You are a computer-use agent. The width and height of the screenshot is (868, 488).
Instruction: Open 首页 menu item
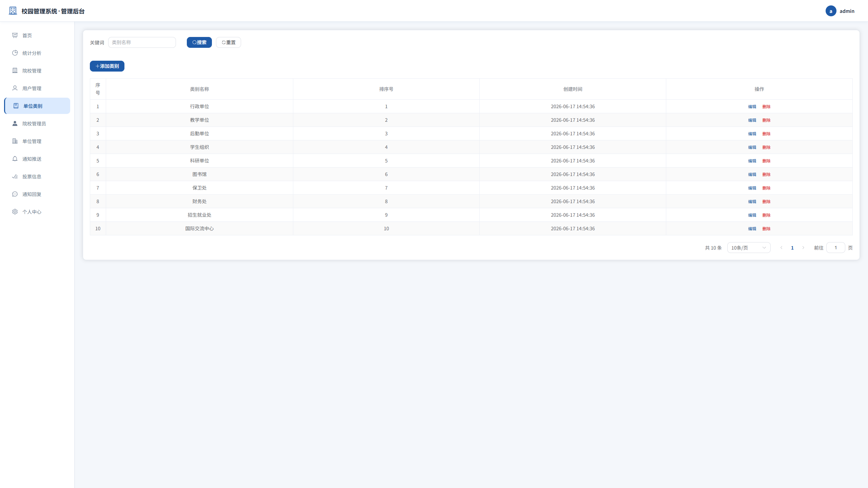pyautogui.click(x=37, y=35)
